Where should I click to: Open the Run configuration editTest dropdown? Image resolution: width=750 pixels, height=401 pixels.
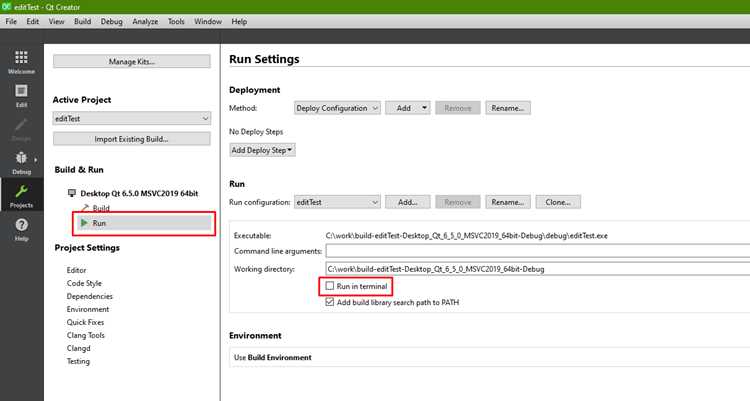tap(337, 202)
